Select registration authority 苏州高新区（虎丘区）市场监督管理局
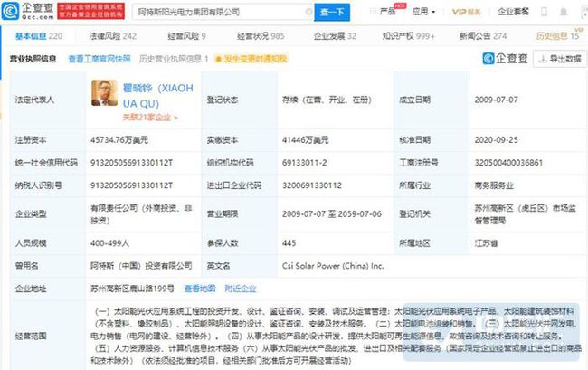The height and width of the screenshot is (370, 588). pyautogui.click(x=526, y=214)
